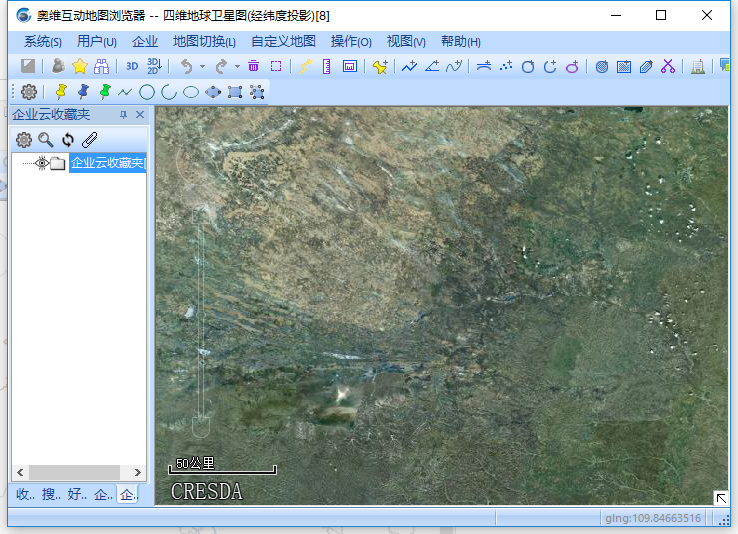Screen dimensions: 738x534
Task: Click the binoculars search icon
Action: [x=101, y=66]
